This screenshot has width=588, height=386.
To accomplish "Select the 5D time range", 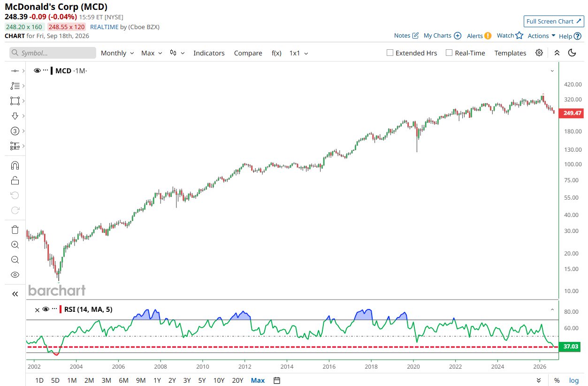I will click(55, 380).
